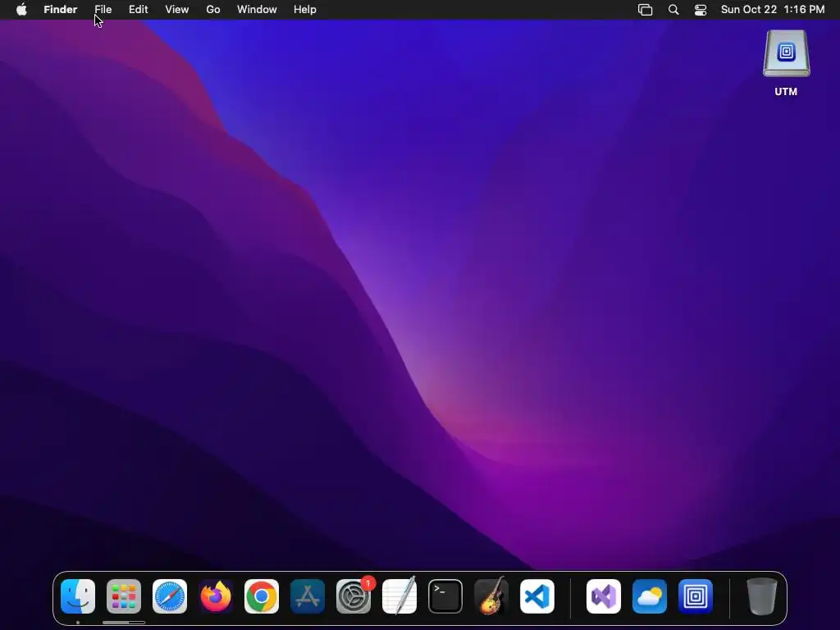Open the Help menu
This screenshot has height=630, width=840.
[305, 10]
